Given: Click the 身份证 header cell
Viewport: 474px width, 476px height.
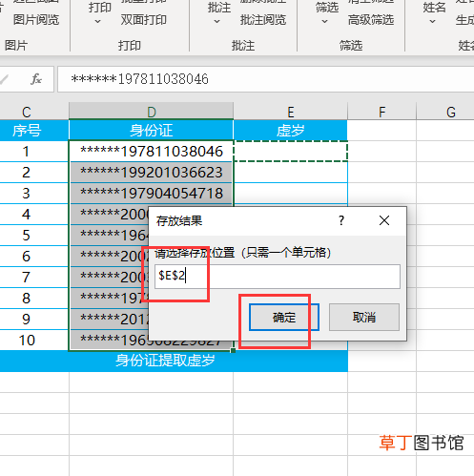Looking at the screenshot, I should (152, 131).
